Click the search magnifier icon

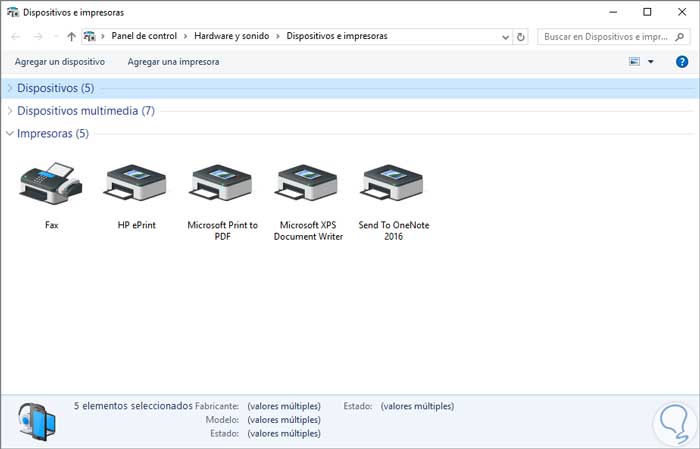tap(679, 37)
